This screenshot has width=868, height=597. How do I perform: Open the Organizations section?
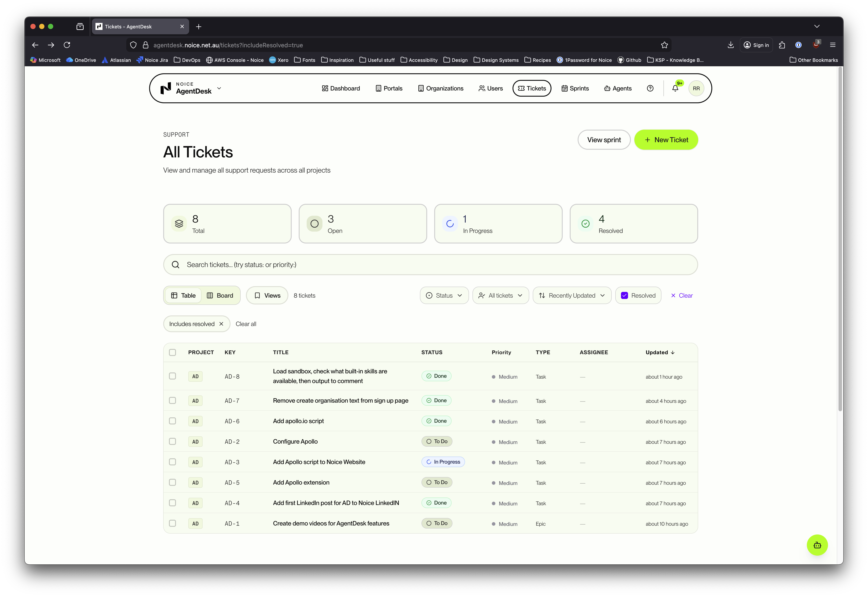pyautogui.click(x=441, y=88)
